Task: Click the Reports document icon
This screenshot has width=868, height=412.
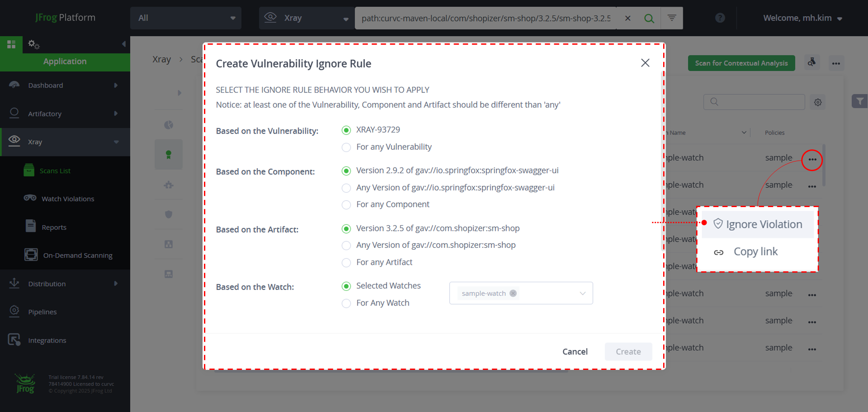Action: (31, 226)
